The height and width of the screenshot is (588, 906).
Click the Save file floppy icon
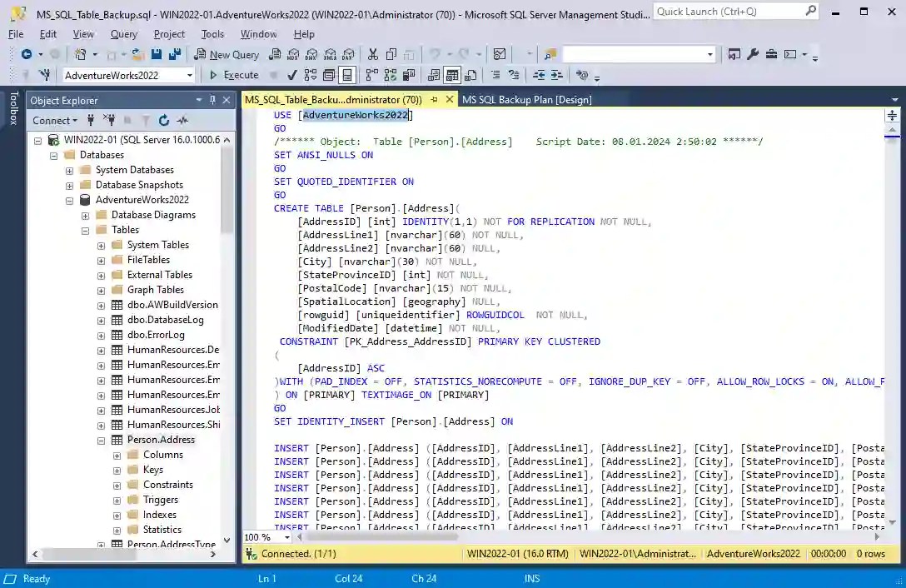tap(157, 54)
